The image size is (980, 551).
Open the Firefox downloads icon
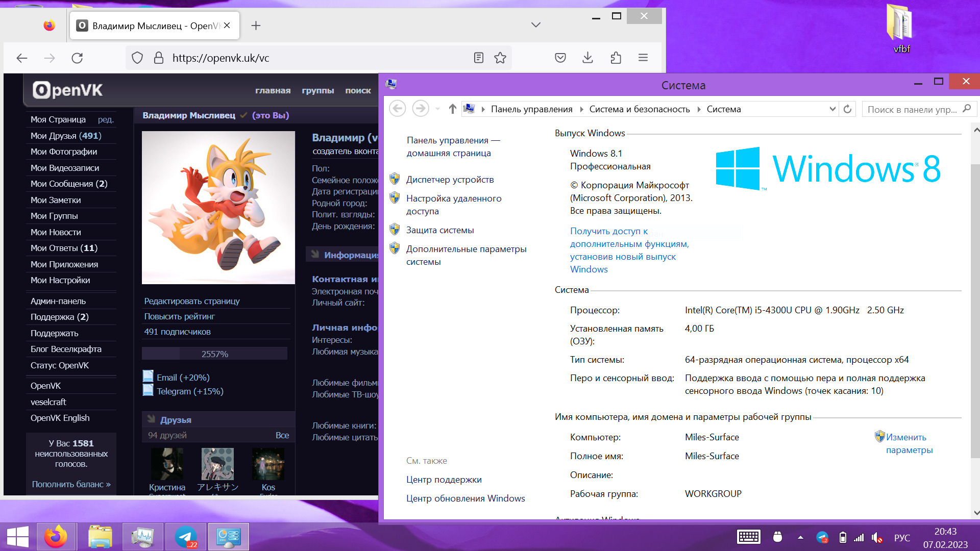point(587,58)
